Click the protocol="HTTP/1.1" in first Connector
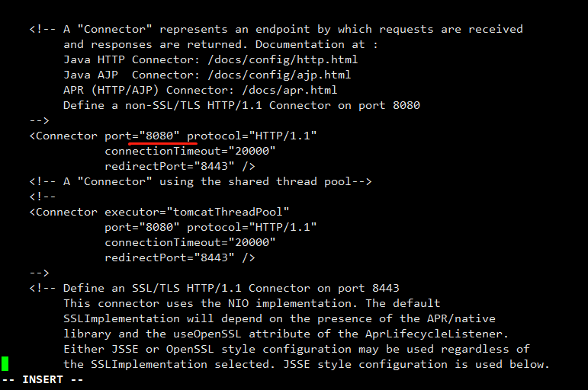The image size is (588, 390). click(252, 136)
